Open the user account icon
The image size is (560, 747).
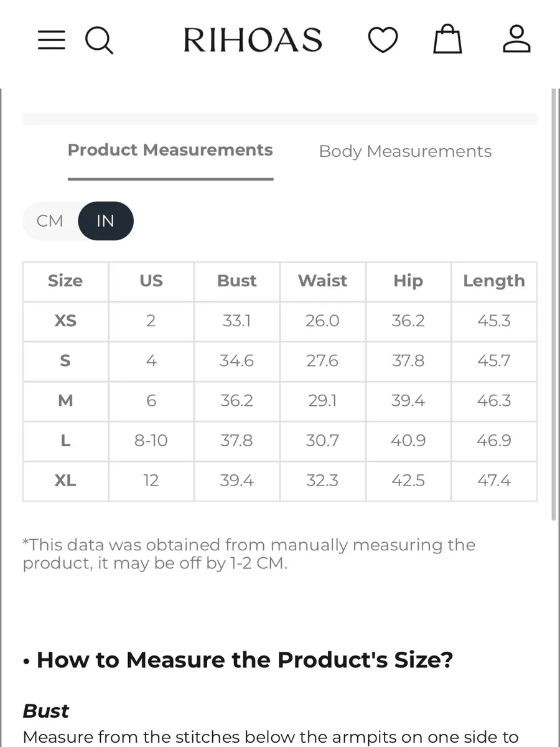pos(516,39)
